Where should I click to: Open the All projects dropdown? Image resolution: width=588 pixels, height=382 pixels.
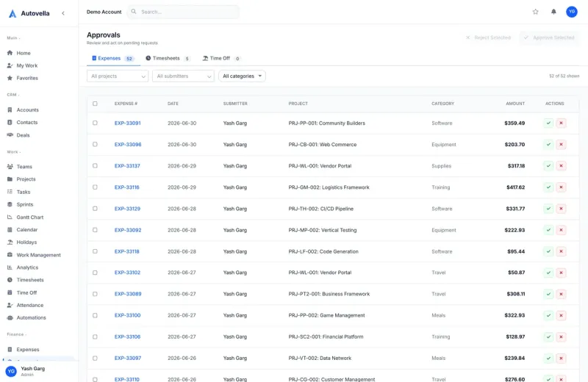pyautogui.click(x=118, y=76)
